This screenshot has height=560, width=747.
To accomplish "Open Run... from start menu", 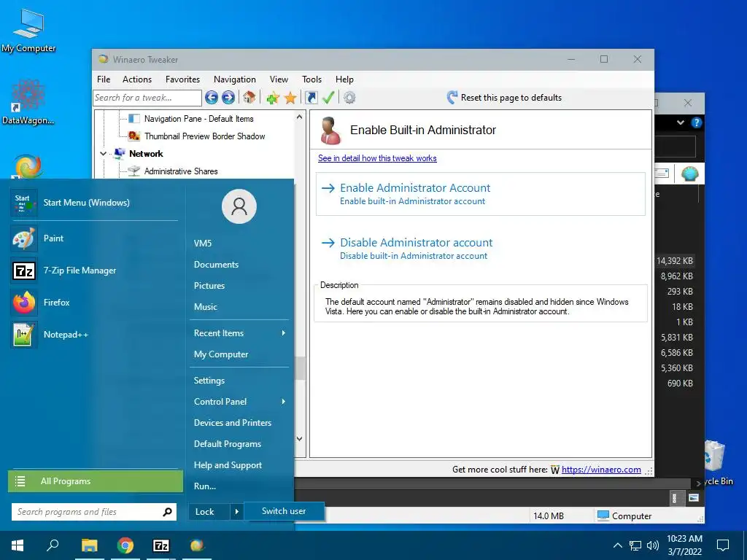I will [x=205, y=486].
